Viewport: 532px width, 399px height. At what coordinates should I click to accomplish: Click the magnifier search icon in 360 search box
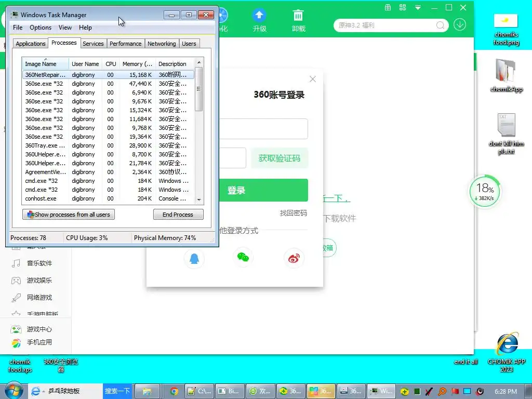coord(441,25)
